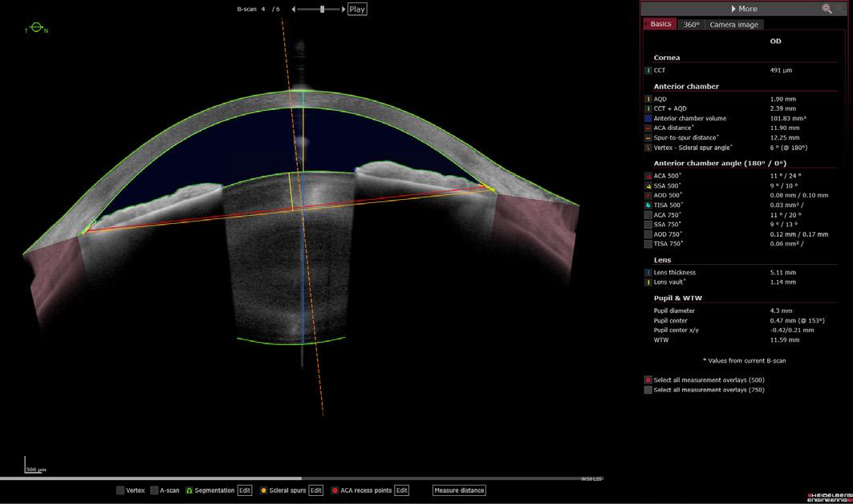This screenshot has height=504, width=853.
Task: Enable the A-scan checkbox
Action: click(x=154, y=490)
